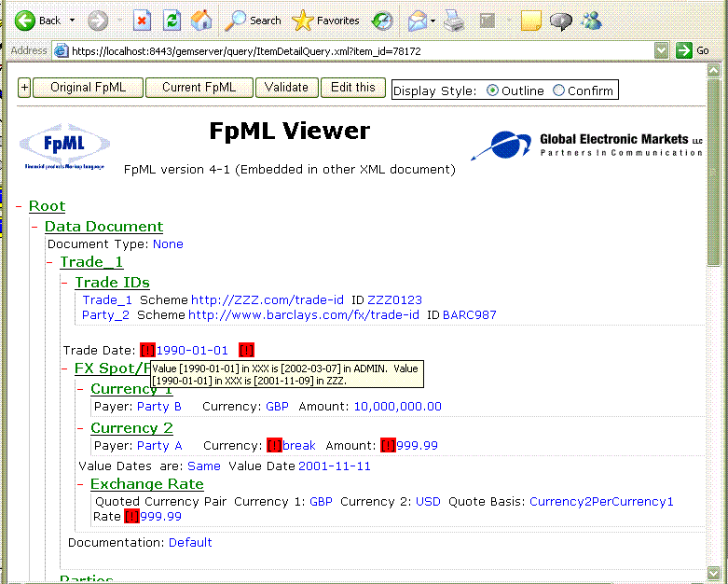Click the Validate button

pyautogui.click(x=286, y=88)
